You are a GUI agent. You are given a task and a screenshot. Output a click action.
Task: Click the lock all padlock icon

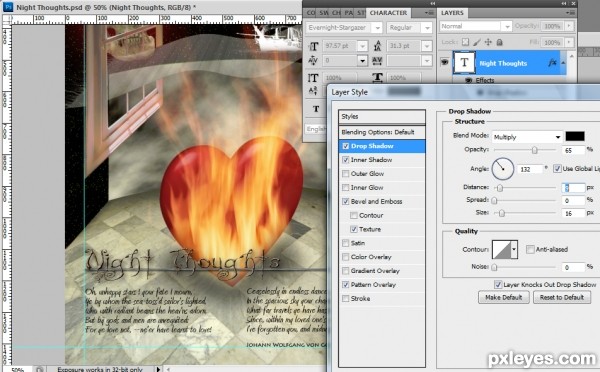point(499,42)
